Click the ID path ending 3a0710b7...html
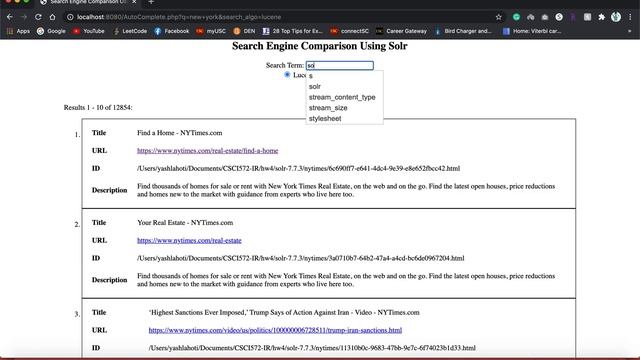This screenshot has height=360, width=640. click(300, 258)
